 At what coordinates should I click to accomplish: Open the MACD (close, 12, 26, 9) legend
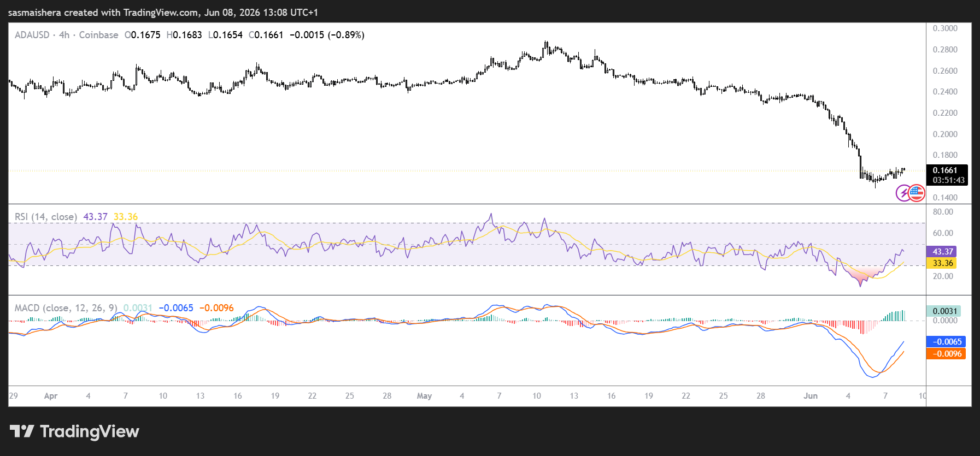pyautogui.click(x=66, y=308)
